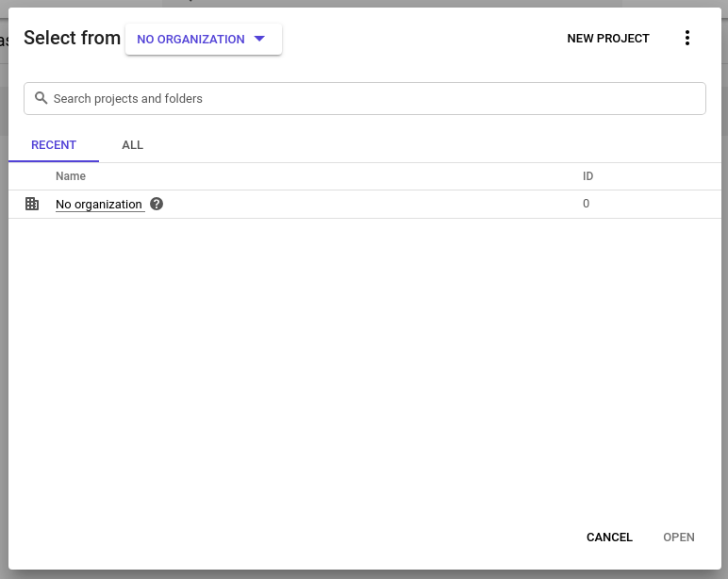
Task: Focus the Search projects and folders field
Action: click(x=377, y=98)
